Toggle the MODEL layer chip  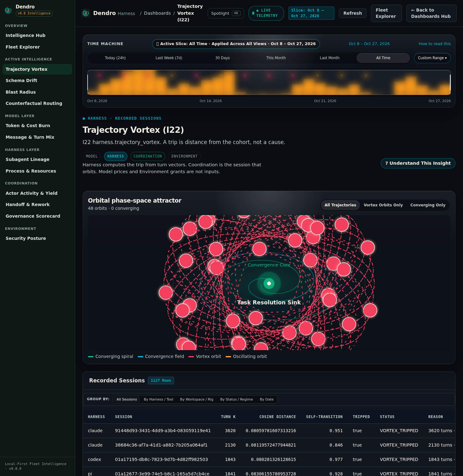(92, 156)
